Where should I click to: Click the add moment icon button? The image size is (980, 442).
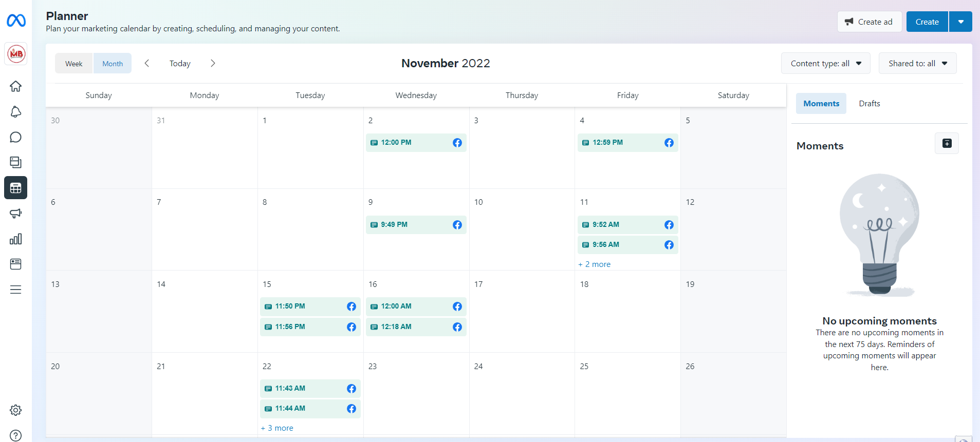[947, 144]
